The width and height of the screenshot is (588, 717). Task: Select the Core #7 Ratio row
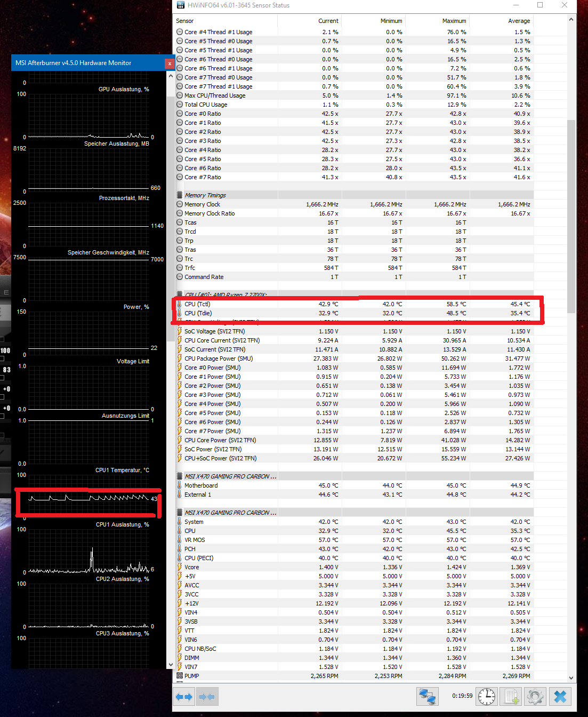[355, 177]
